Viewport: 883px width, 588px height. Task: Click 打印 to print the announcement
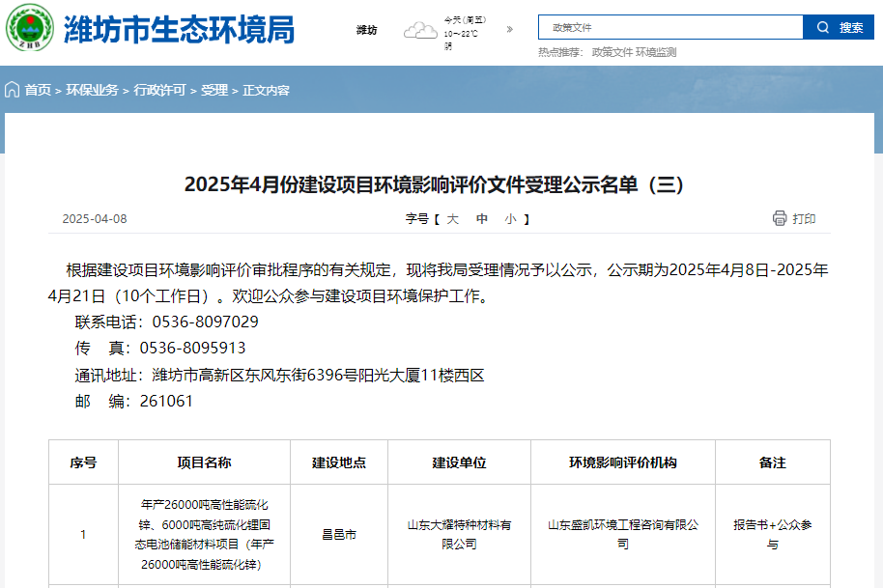point(802,219)
